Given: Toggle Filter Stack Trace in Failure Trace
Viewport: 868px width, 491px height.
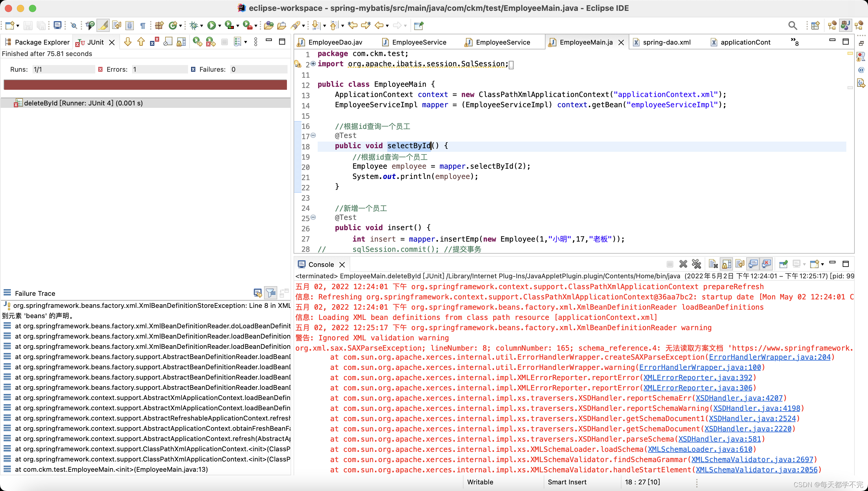Looking at the screenshot, I should click(271, 293).
